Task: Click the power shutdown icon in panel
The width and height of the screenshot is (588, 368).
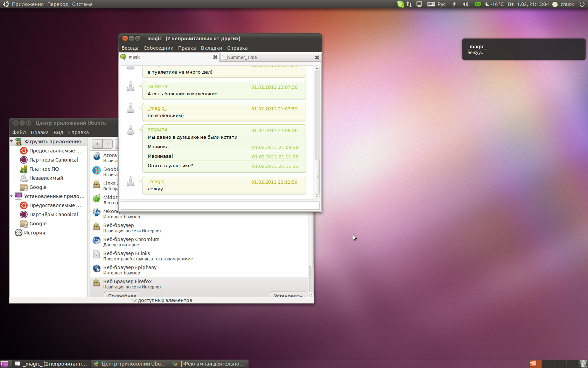Action: tap(582, 4)
